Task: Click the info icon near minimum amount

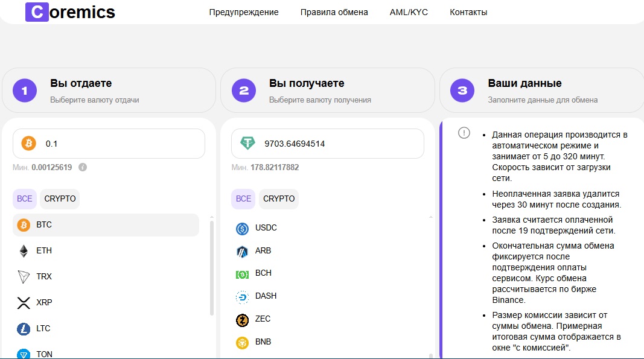Action: click(x=83, y=167)
